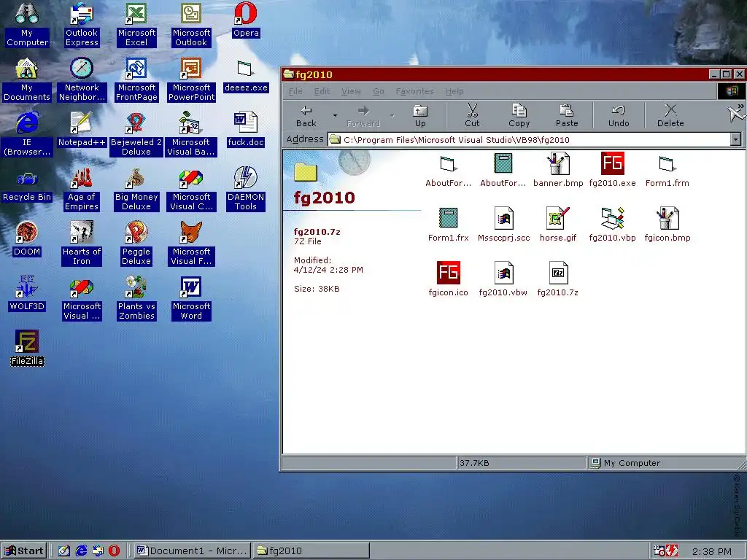Select the fg2010.vbp project file
The width and height of the screenshot is (747, 560).
coord(612,225)
